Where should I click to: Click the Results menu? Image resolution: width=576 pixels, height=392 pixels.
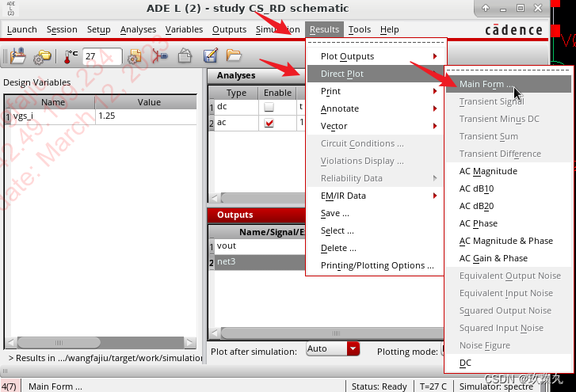click(324, 29)
